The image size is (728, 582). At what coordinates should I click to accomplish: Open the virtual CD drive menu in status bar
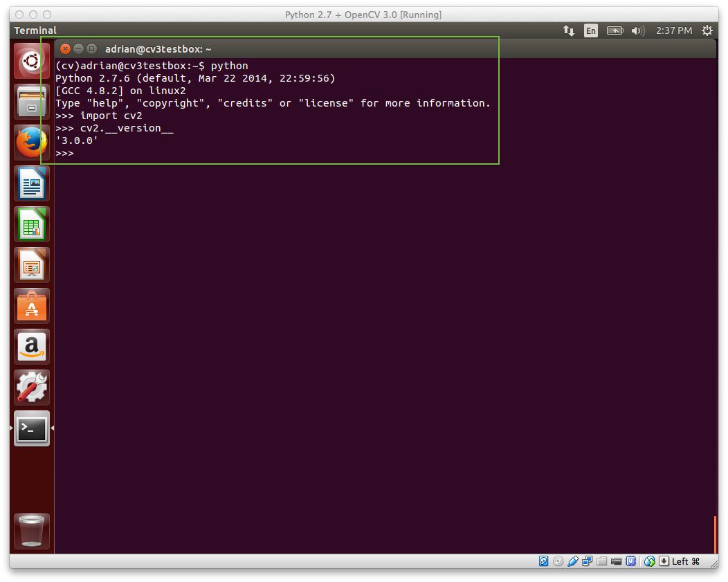tap(558, 561)
